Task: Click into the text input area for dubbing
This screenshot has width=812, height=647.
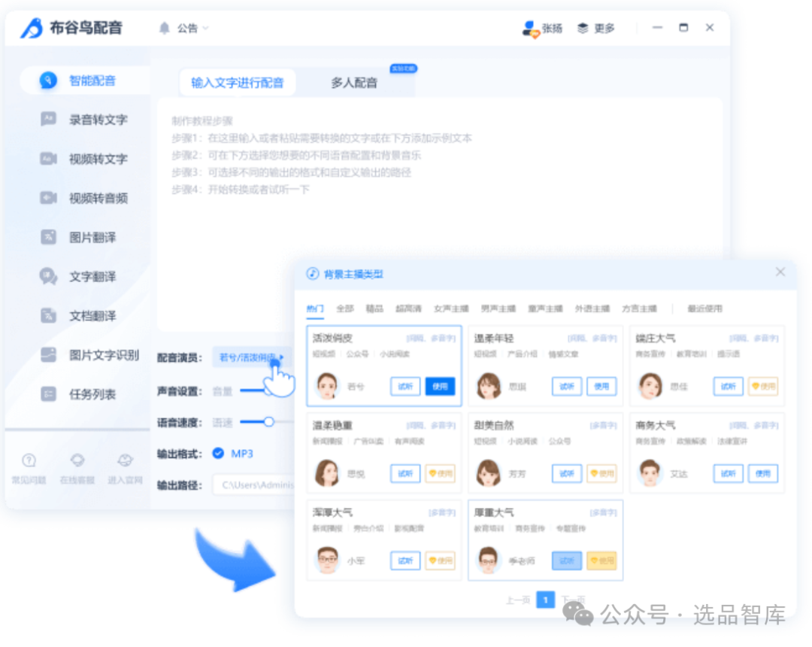Action: pos(440,214)
